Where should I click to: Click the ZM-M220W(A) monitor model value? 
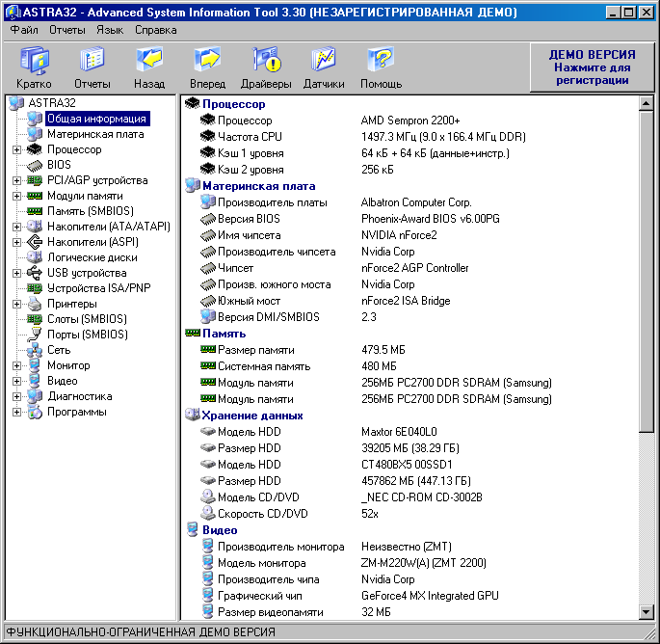coord(423,563)
